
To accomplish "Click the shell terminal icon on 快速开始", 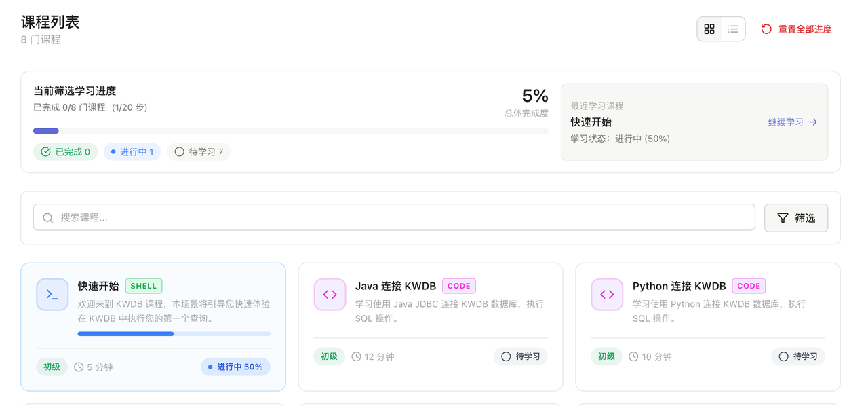I will coord(52,295).
